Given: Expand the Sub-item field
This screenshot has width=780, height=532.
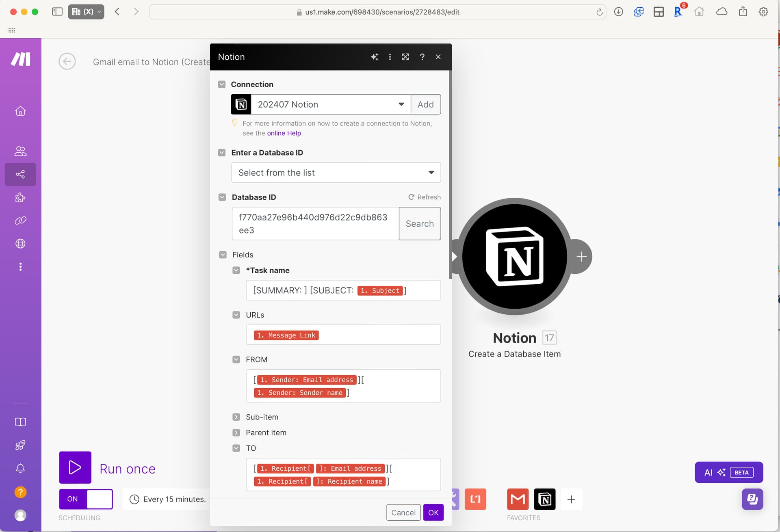Looking at the screenshot, I should click(x=236, y=417).
